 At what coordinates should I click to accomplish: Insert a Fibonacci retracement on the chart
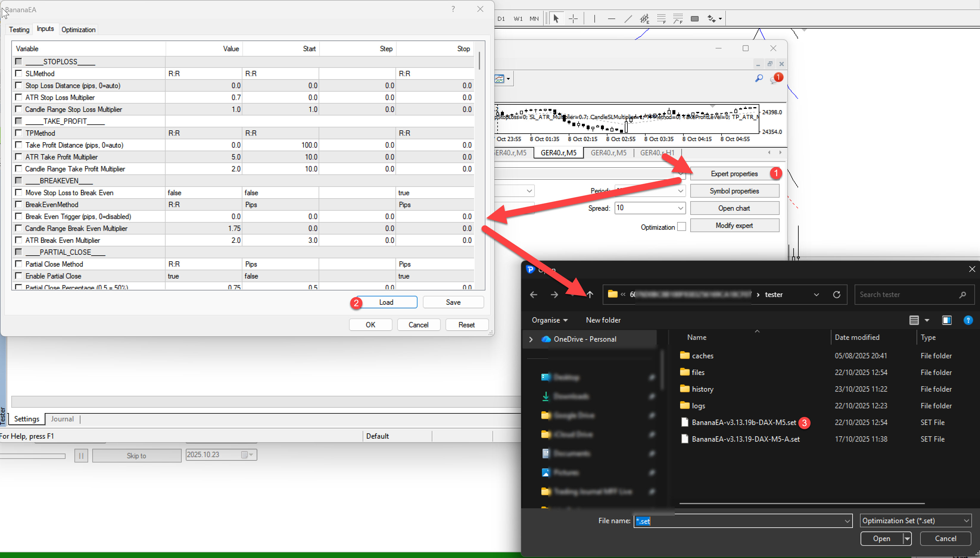[x=661, y=18]
